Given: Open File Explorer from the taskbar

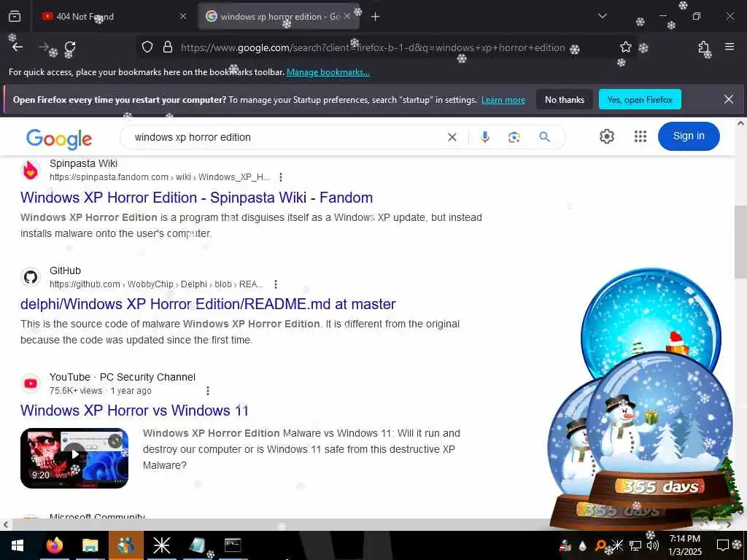Looking at the screenshot, I should pos(90,545).
